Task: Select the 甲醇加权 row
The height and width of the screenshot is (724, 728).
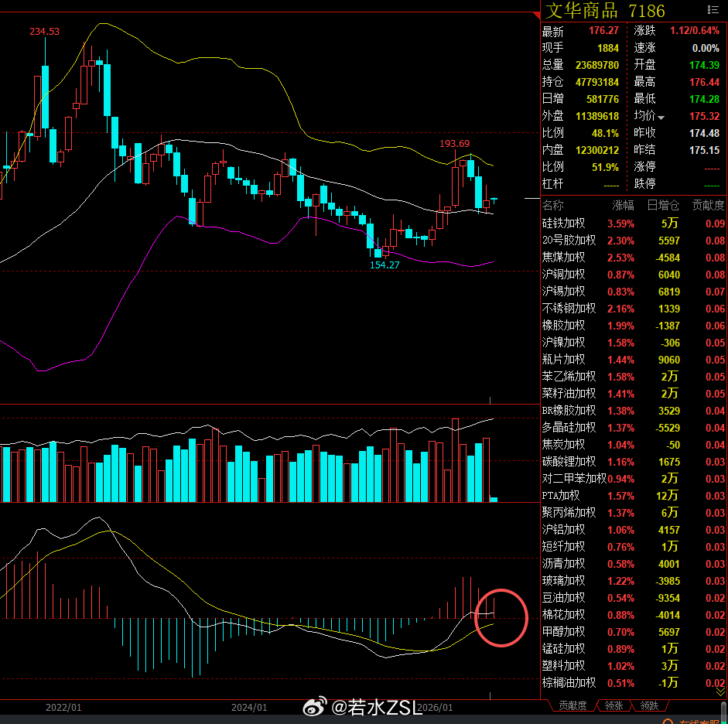Action: coord(634,632)
